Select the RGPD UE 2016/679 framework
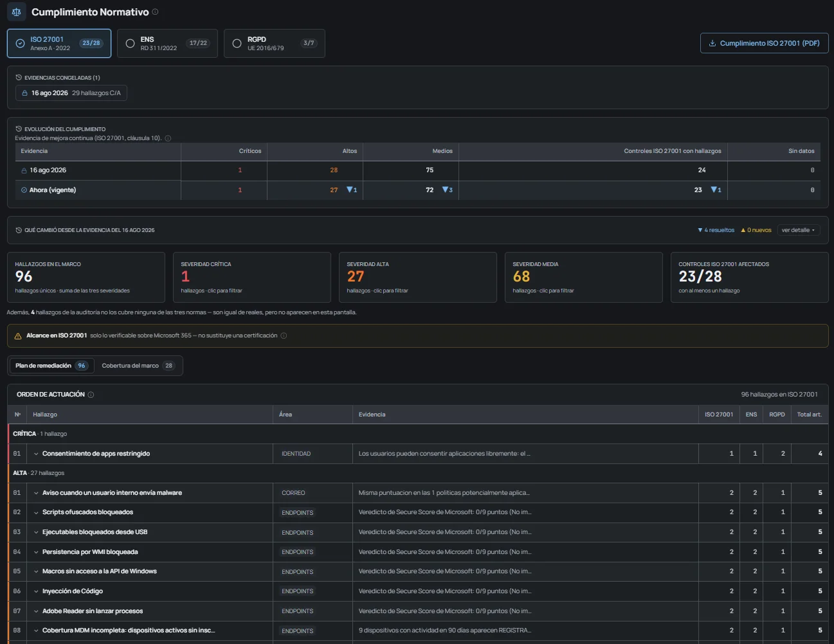The width and height of the screenshot is (834, 644). (275, 43)
